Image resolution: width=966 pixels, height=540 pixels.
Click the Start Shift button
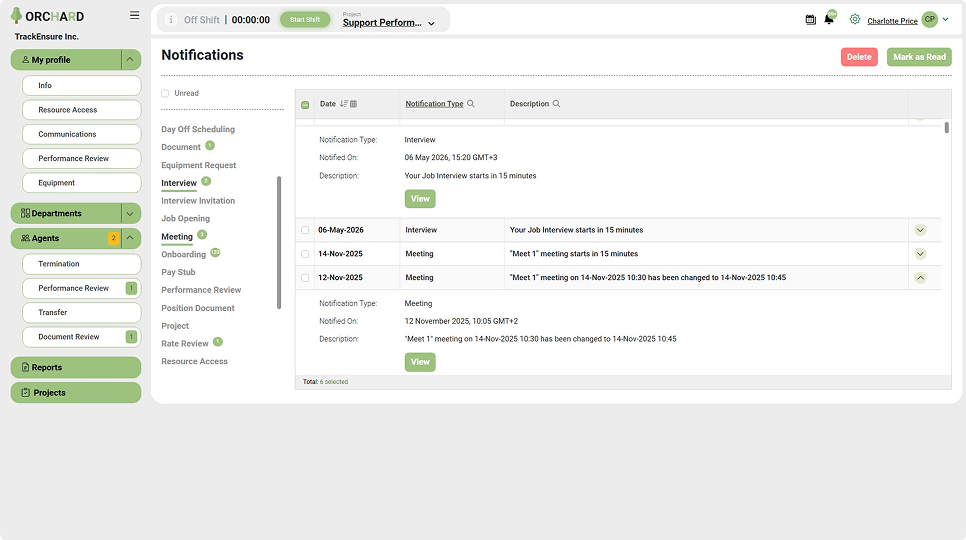[305, 20]
